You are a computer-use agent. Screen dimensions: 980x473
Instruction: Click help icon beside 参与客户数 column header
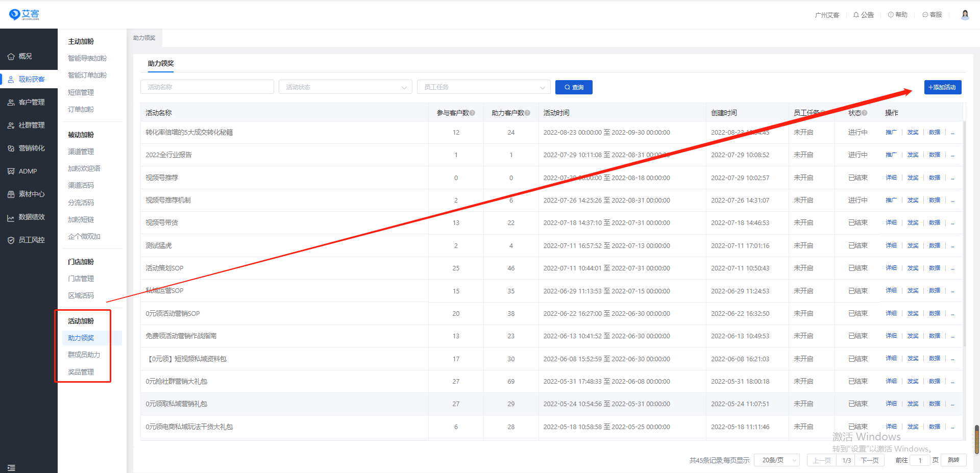click(x=473, y=113)
